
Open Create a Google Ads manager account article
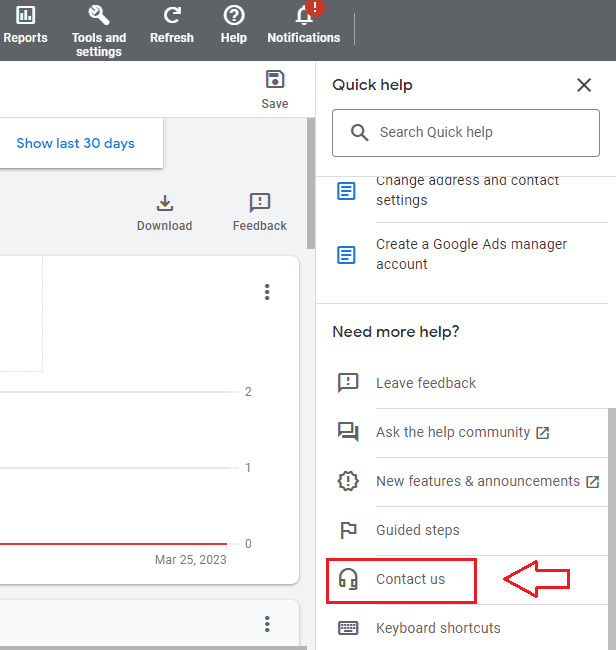[x=471, y=254]
